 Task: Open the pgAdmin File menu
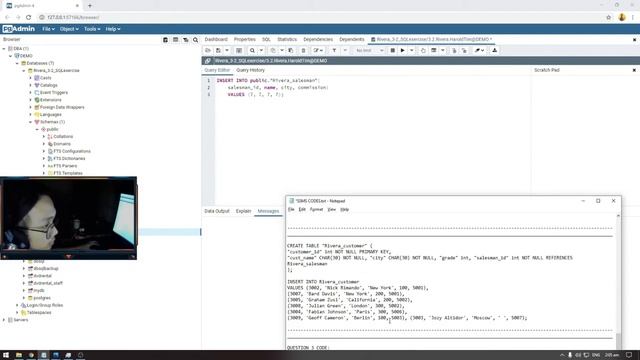[x=48, y=29]
